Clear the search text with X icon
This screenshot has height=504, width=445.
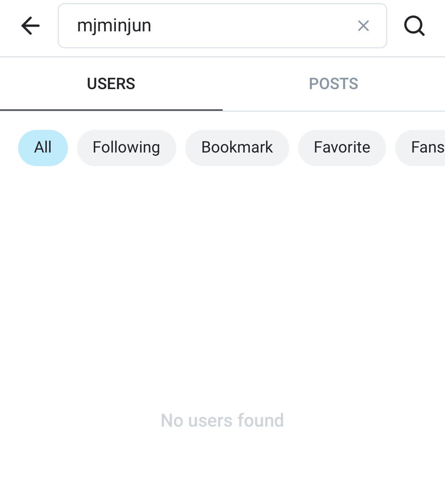click(363, 26)
